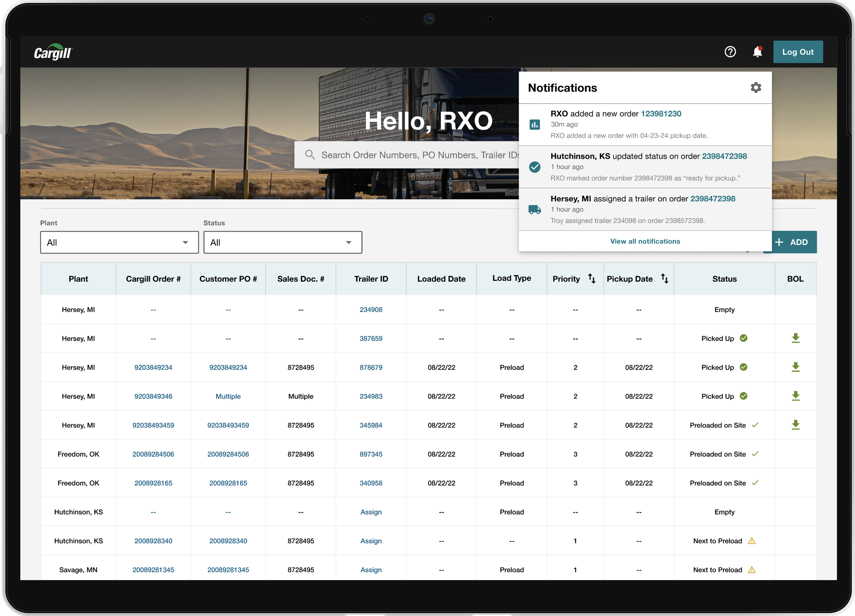Open trailer ID 897345

tap(371, 454)
